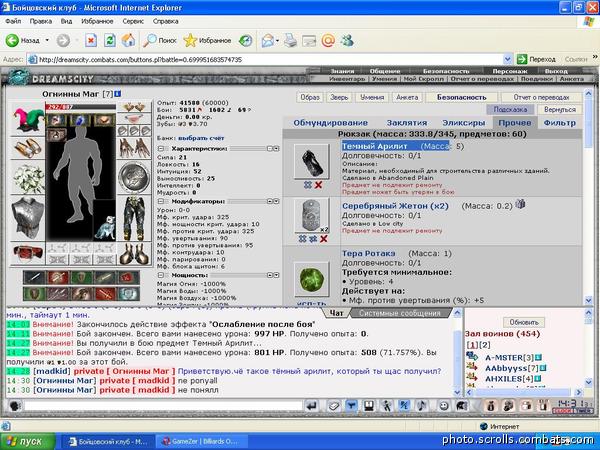
Task: Open the Справка menu
Action: pyautogui.click(x=165, y=21)
